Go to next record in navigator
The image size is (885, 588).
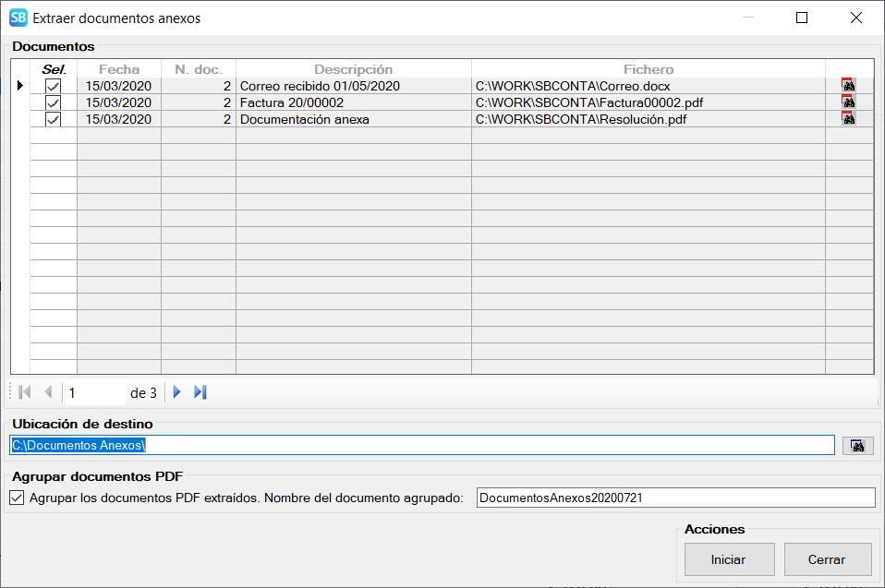tap(176, 392)
